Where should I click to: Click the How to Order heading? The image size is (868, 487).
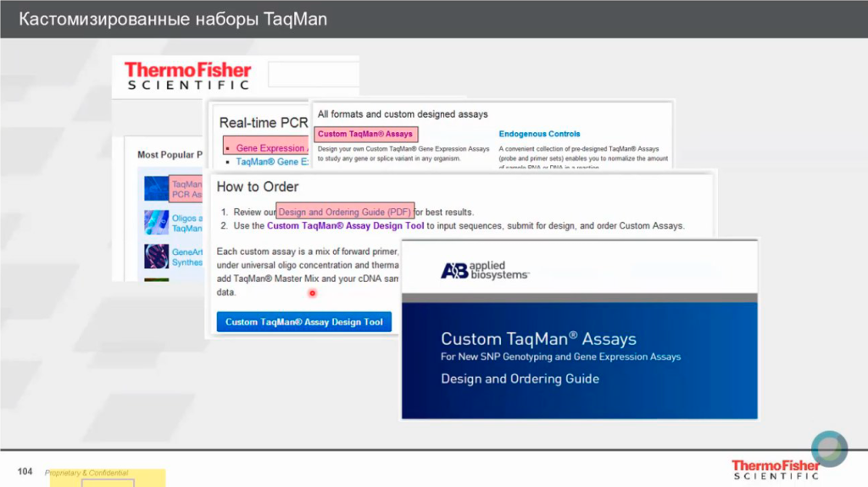[x=258, y=186]
